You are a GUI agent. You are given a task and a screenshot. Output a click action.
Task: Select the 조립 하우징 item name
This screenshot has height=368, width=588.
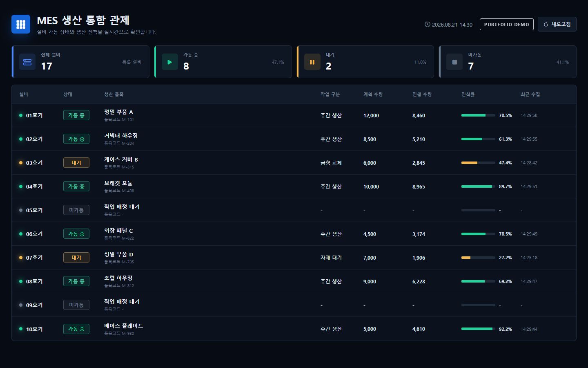pyautogui.click(x=118, y=278)
